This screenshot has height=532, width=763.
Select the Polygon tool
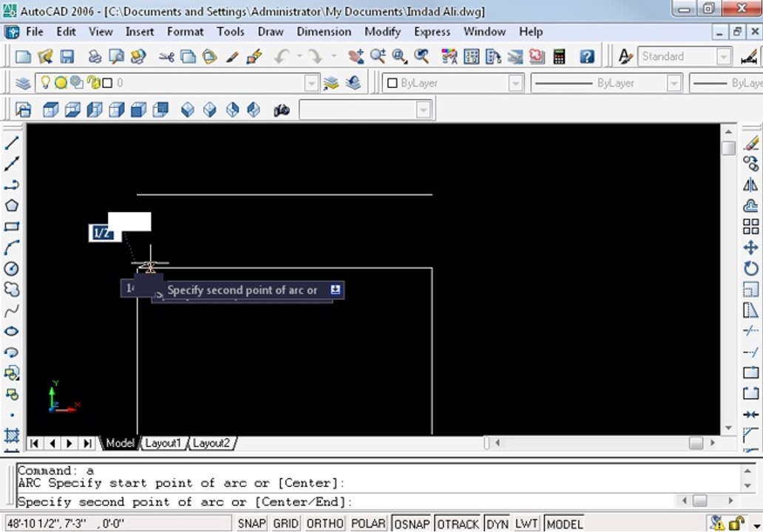click(x=12, y=205)
